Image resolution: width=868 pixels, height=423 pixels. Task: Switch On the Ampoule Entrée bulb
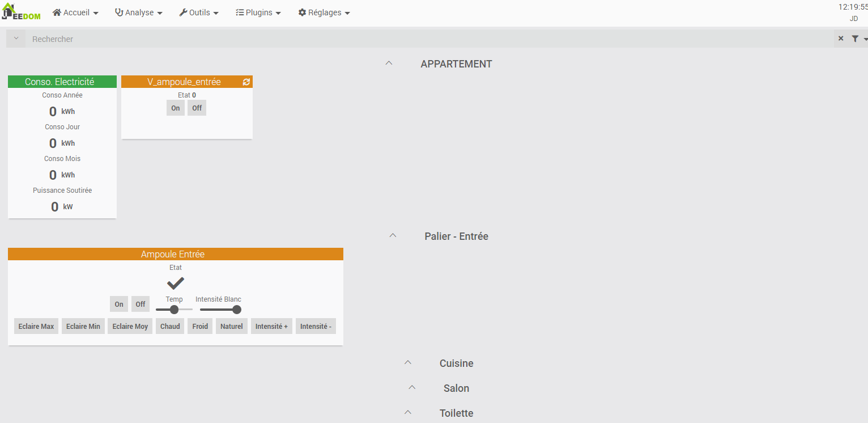pos(119,304)
